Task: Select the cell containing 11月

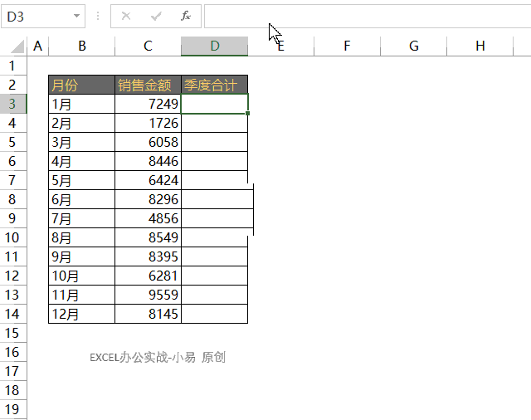Action: tap(81, 295)
